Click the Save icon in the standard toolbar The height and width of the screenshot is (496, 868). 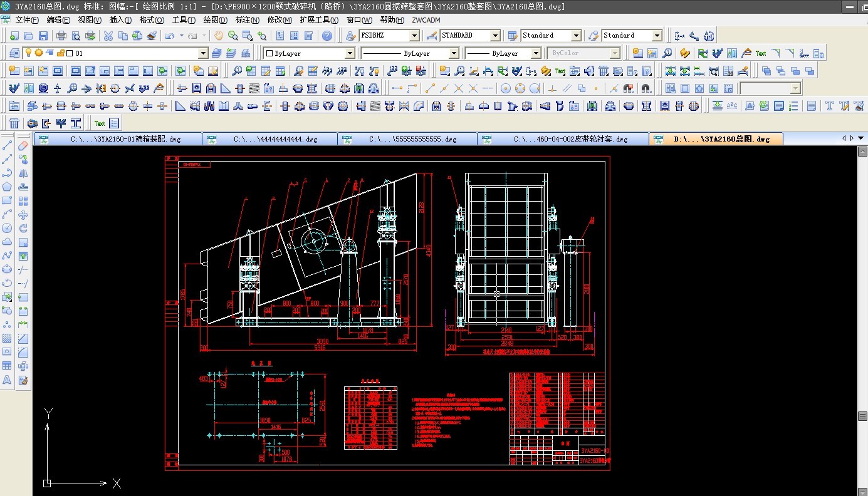point(43,36)
